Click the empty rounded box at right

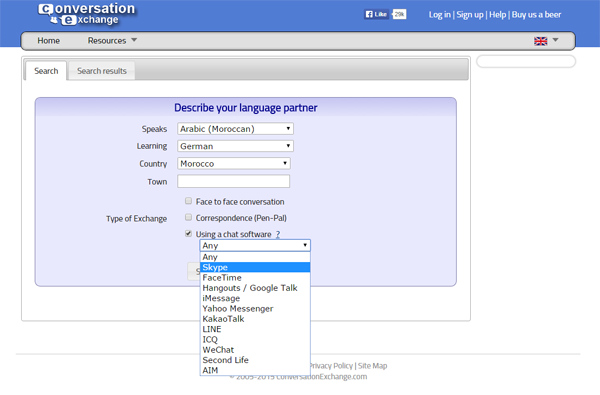[x=526, y=61]
